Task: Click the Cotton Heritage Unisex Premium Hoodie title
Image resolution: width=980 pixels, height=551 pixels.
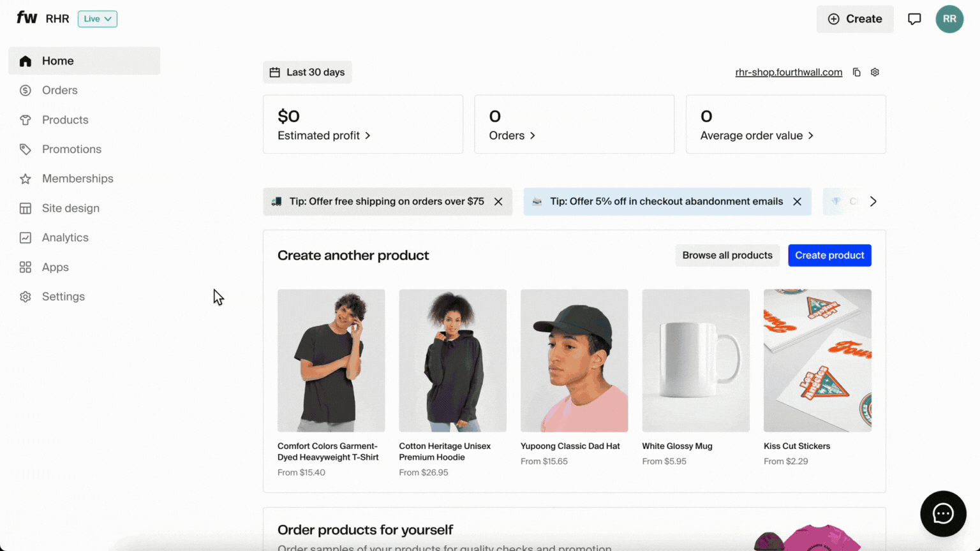Action: point(445,452)
